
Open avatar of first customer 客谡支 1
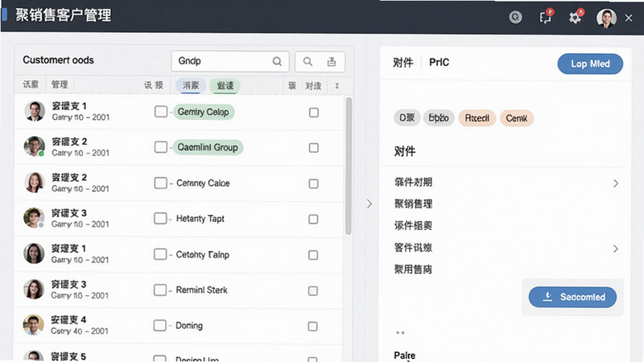click(x=35, y=111)
